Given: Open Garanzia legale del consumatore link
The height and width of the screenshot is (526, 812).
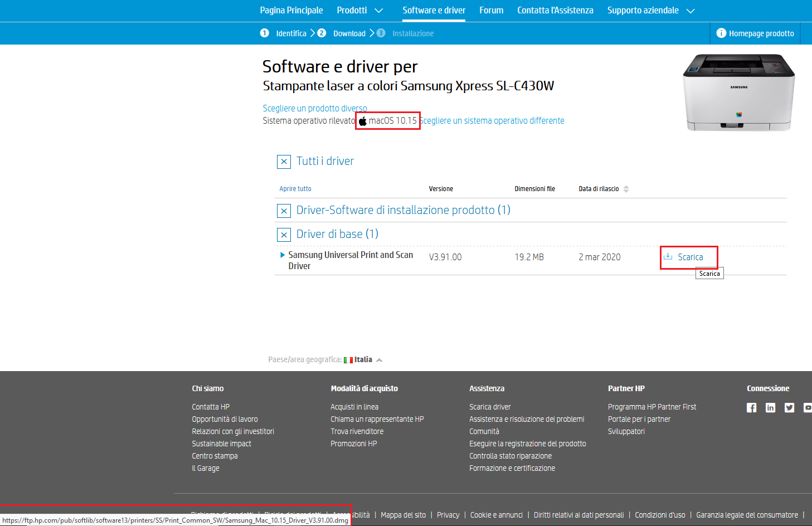Looking at the screenshot, I should coord(747,515).
